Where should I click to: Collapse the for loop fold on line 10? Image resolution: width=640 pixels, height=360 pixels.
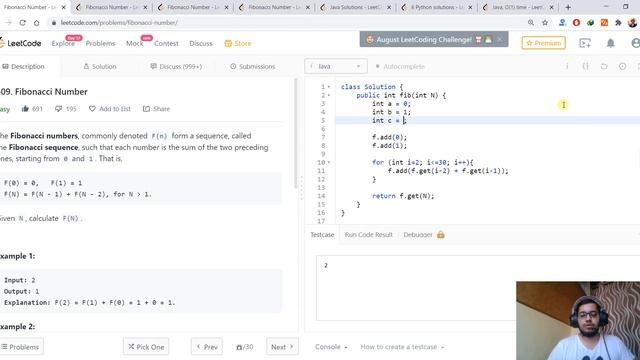[x=329, y=162]
